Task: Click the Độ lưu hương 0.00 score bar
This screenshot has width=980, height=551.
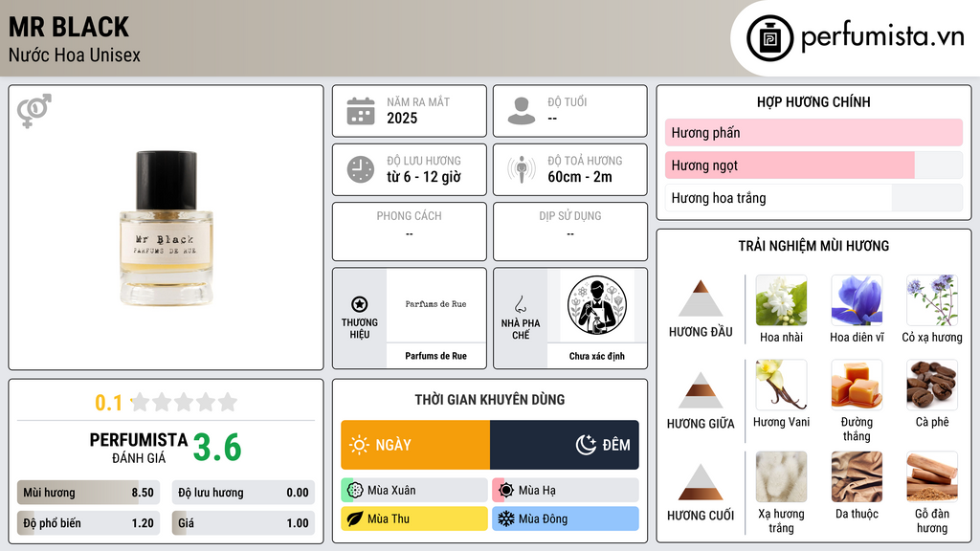Action: tap(243, 493)
